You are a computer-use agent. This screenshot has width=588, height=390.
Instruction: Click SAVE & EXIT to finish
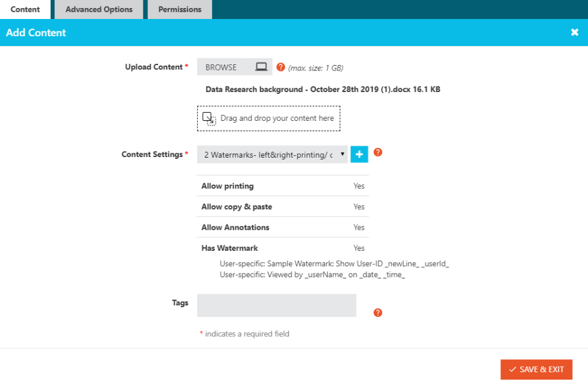click(536, 369)
